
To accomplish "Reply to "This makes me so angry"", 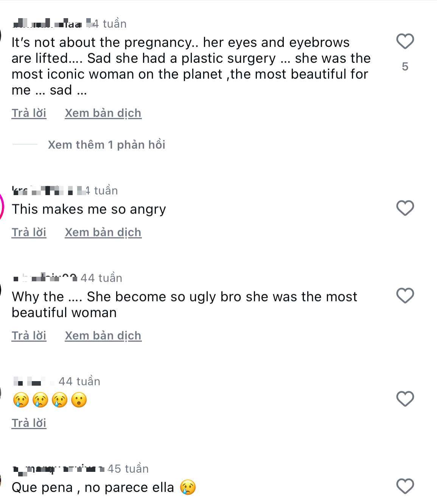I will click(29, 232).
